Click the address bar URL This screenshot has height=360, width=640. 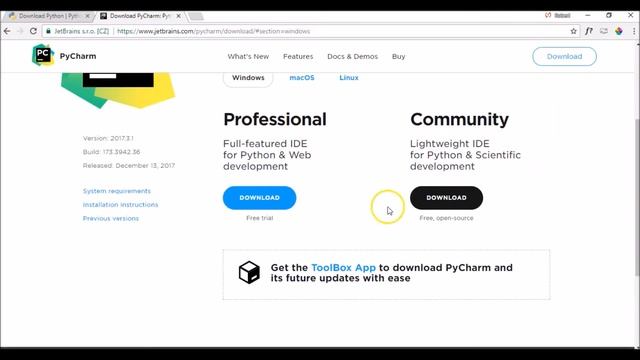[213, 31]
